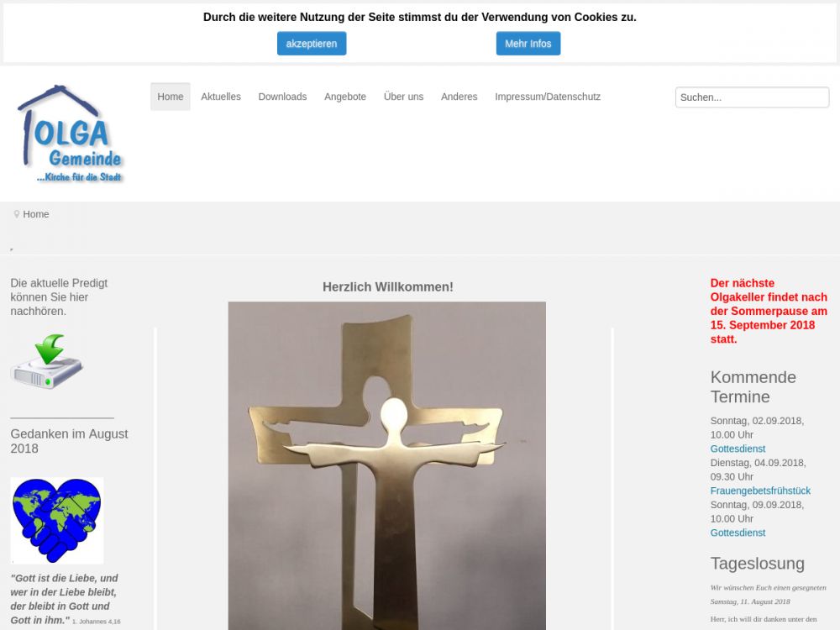Expand the Angebote menu
The width and height of the screenshot is (840, 630).
tap(345, 97)
